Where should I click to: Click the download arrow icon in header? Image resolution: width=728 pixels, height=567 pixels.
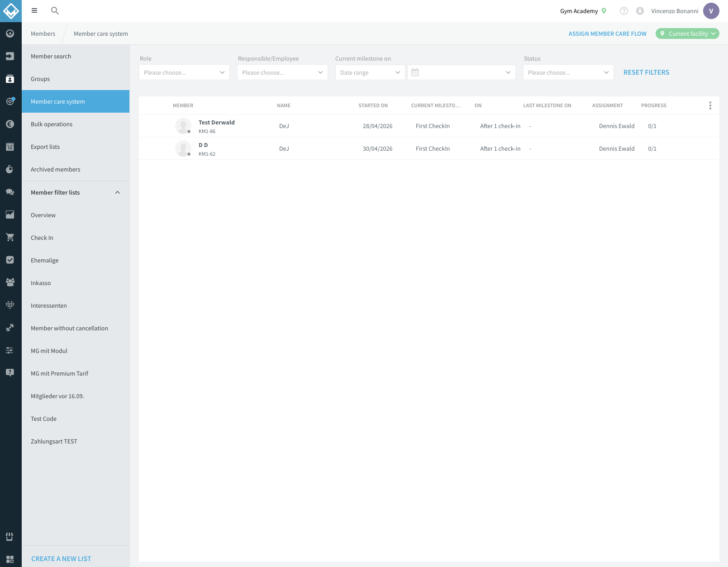pos(640,11)
